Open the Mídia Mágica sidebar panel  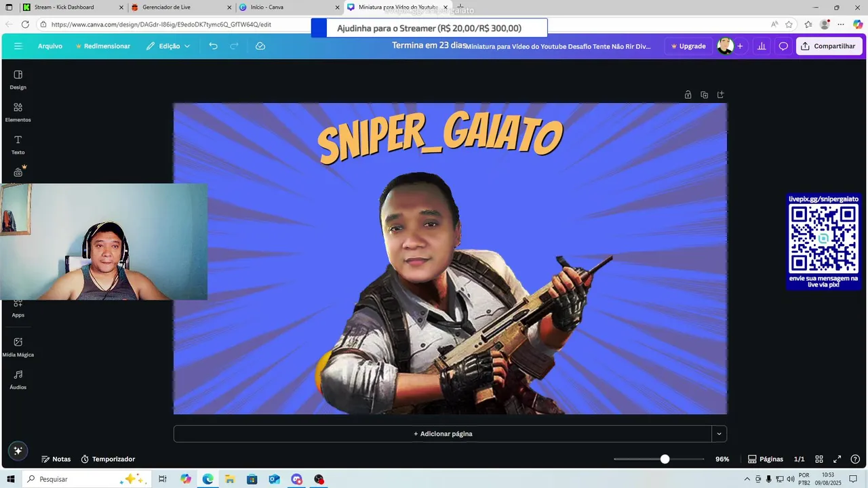[18, 347]
